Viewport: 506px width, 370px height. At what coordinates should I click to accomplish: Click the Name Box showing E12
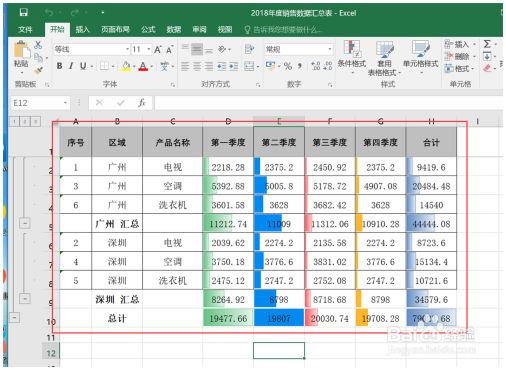tap(40, 103)
